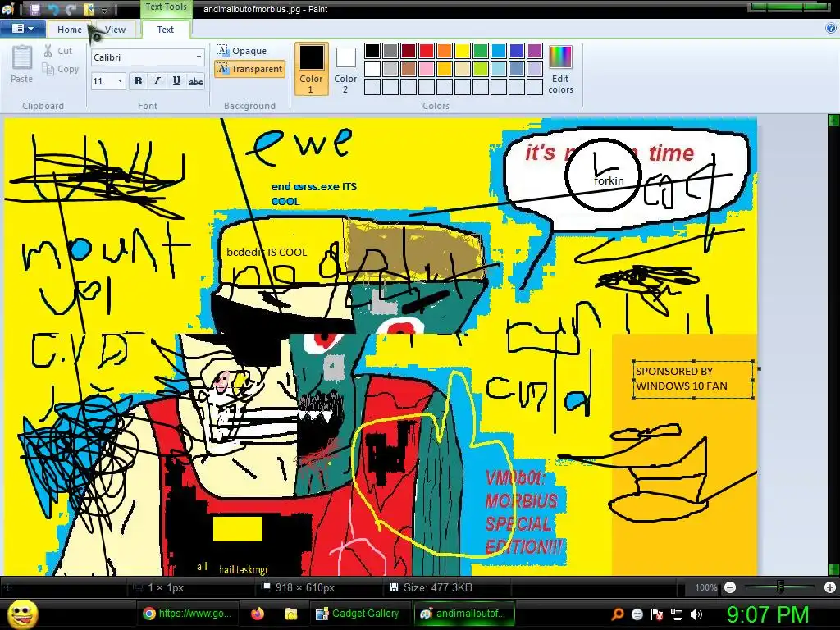Viewport: 840px width, 630px height.
Task: Click the vertical scrollbar up arrow
Action: point(833,120)
